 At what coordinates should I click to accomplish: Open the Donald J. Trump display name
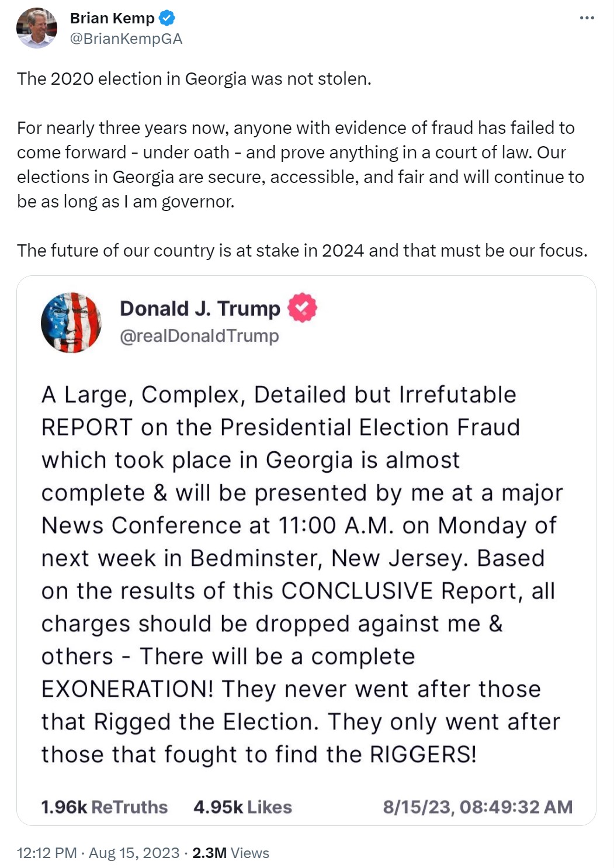(200, 308)
